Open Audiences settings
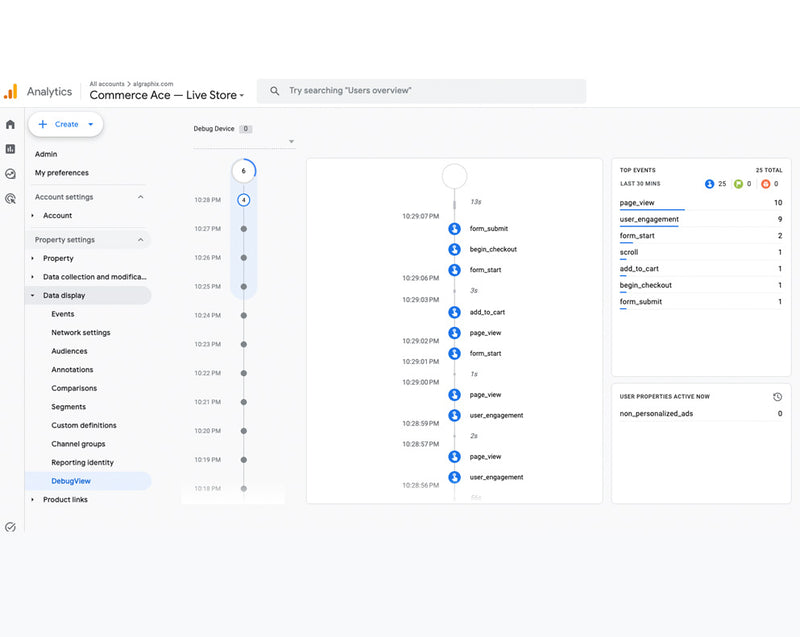 tap(69, 351)
